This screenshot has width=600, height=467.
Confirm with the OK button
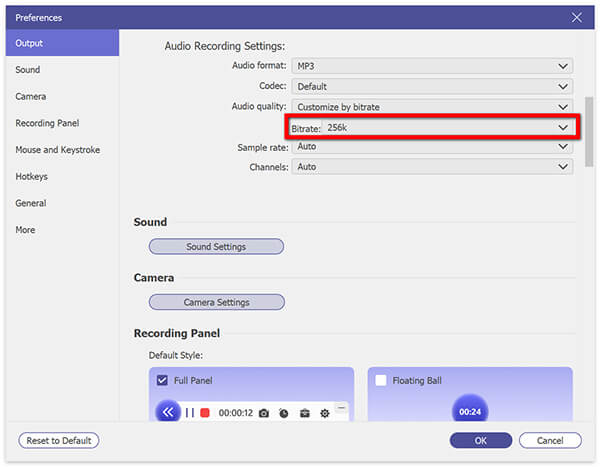click(x=481, y=441)
